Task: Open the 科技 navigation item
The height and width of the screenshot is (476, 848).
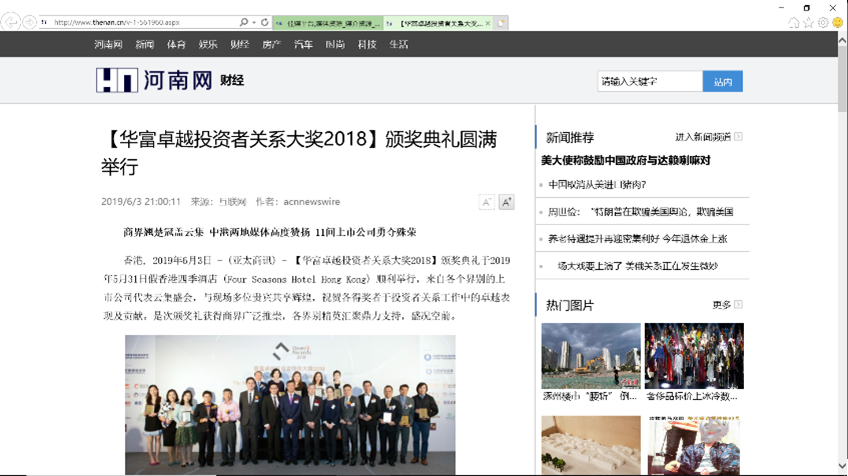Action: (x=367, y=44)
